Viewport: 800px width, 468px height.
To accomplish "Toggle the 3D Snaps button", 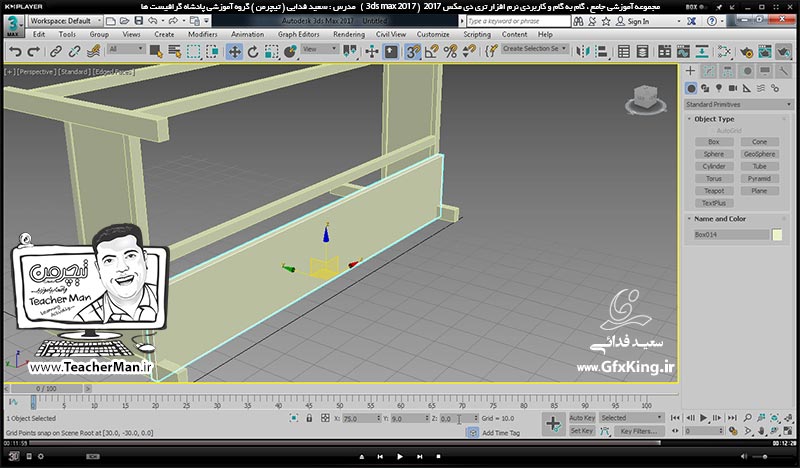I will [413, 52].
